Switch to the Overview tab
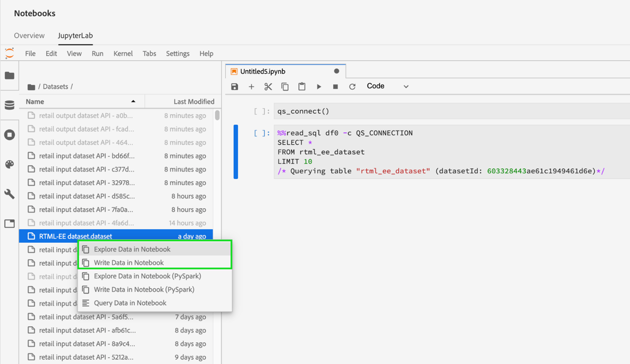The height and width of the screenshot is (364, 630). pyautogui.click(x=29, y=35)
